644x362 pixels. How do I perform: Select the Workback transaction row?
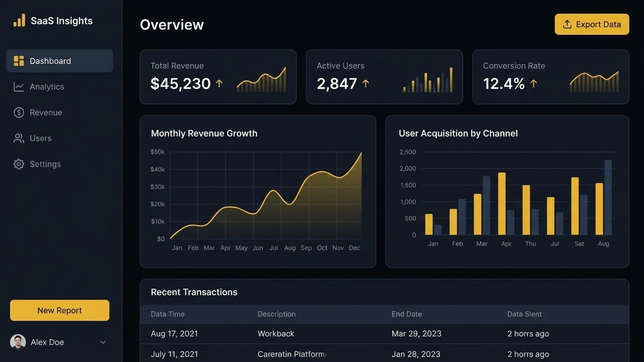point(276,333)
